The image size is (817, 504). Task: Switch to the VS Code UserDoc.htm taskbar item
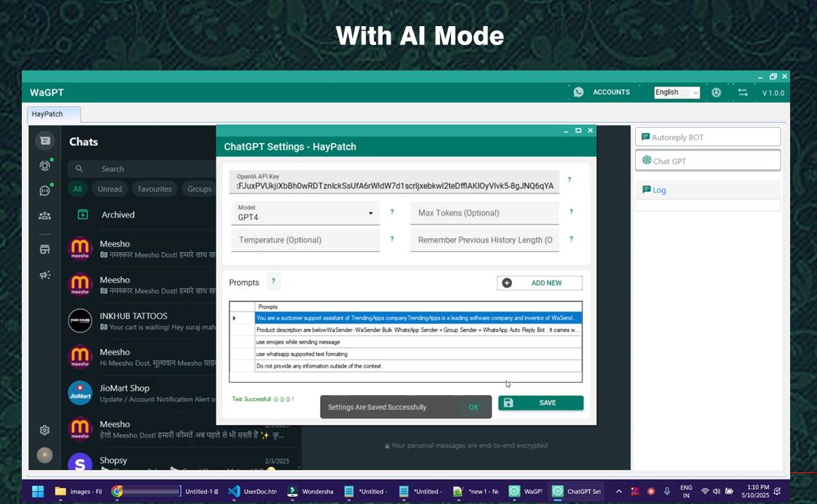coord(253,492)
